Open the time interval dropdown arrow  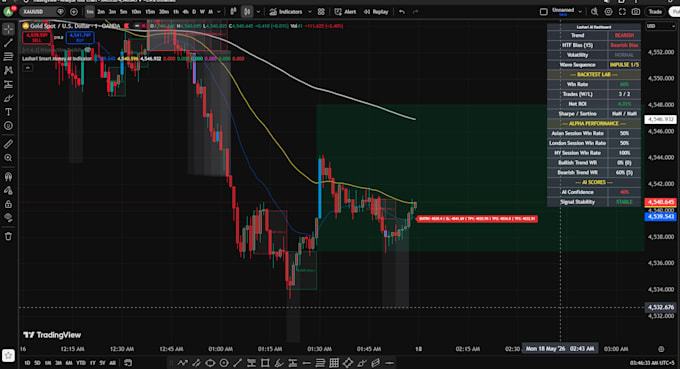[219, 12]
